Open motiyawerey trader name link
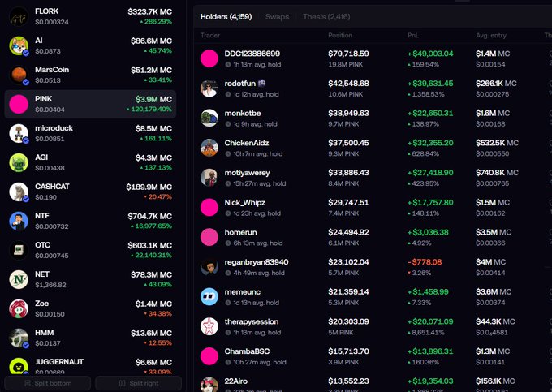This screenshot has width=552, height=392. coord(247,173)
